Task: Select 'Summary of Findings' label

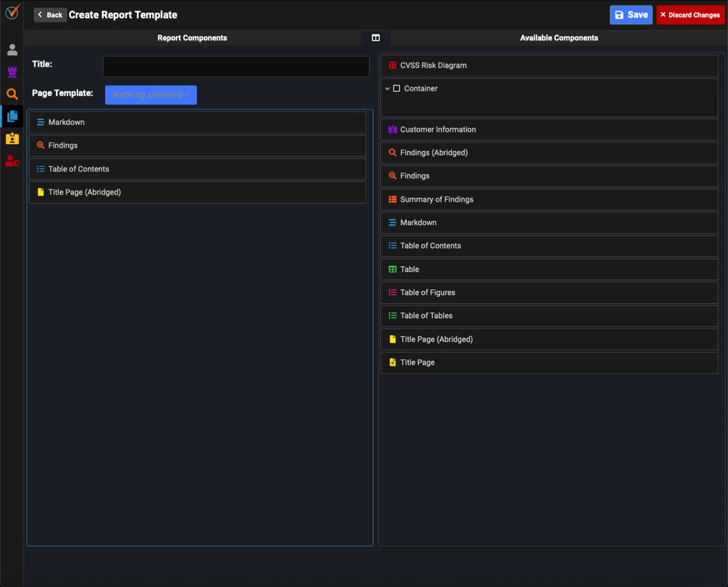Action: [437, 200]
